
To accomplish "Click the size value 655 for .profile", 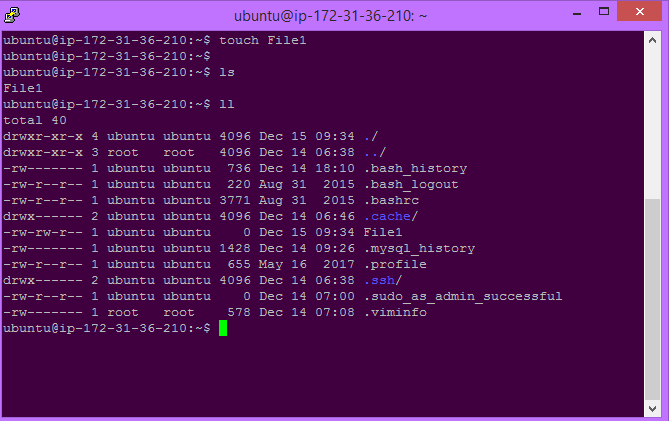I will [x=239, y=264].
